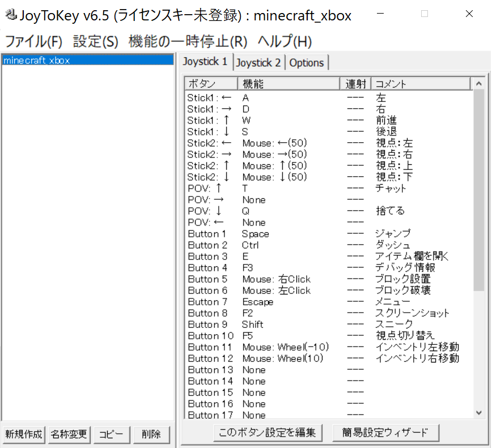
Task: Select the Stick1: ↓ row mapped to S
Action: pos(328,131)
